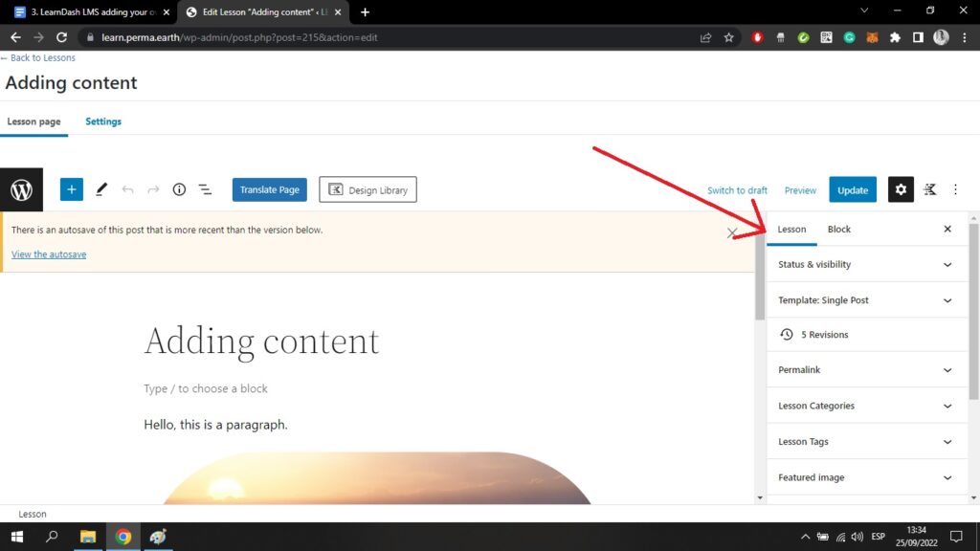Dismiss the autosave notice
The image size is (980, 551).
pyautogui.click(x=732, y=232)
